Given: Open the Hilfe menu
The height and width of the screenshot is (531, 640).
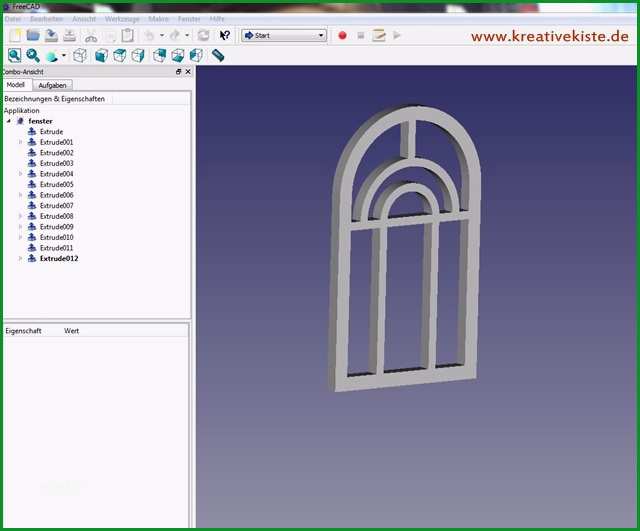Looking at the screenshot, I should 217,19.
